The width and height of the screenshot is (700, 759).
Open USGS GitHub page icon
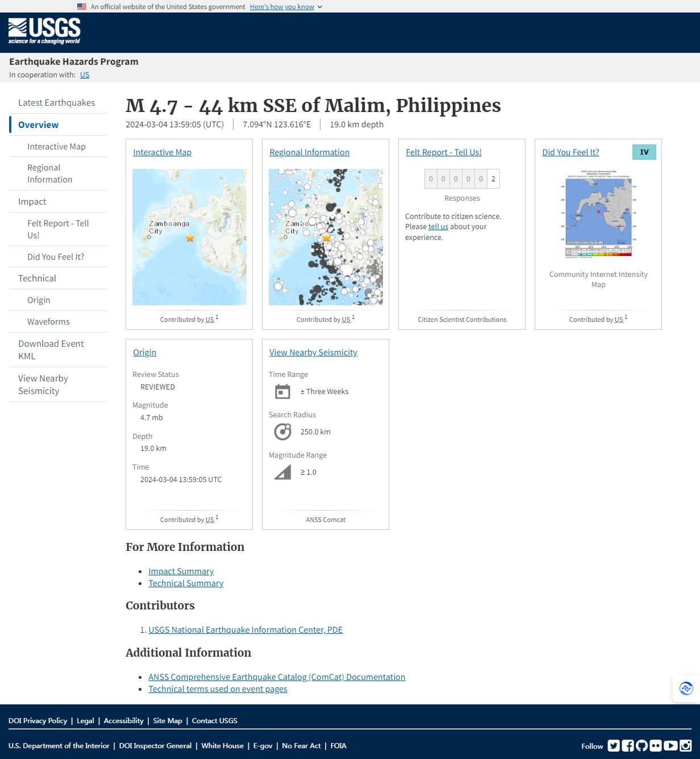[642, 745]
